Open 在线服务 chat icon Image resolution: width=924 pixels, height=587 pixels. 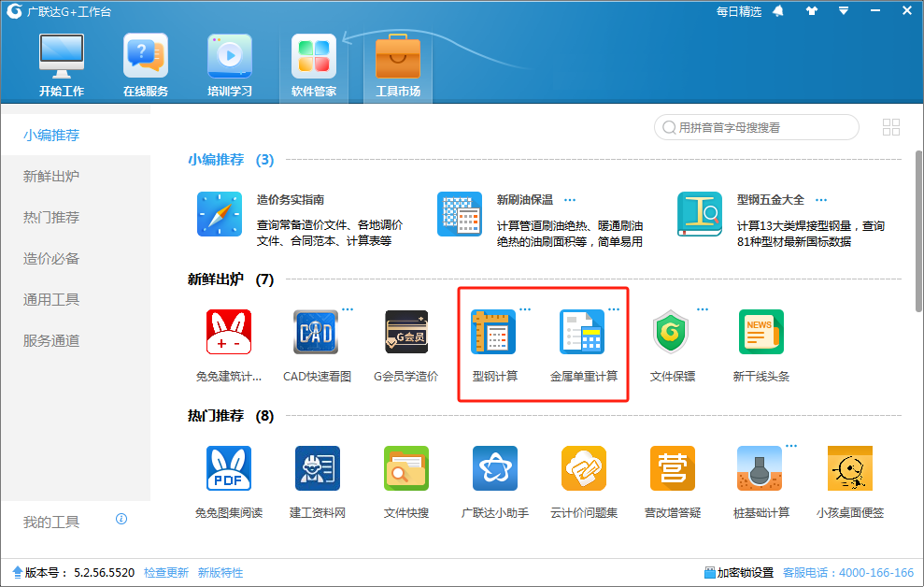(146, 56)
